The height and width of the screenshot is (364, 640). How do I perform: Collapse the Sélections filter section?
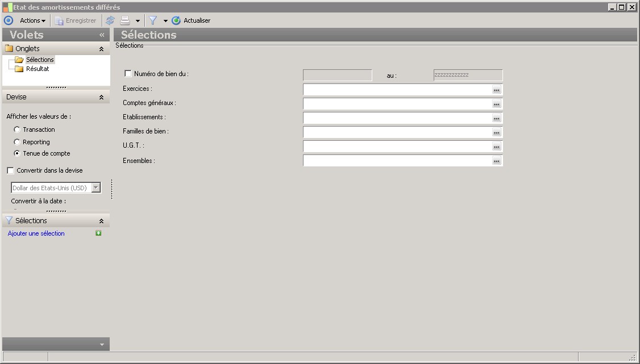[x=101, y=221]
